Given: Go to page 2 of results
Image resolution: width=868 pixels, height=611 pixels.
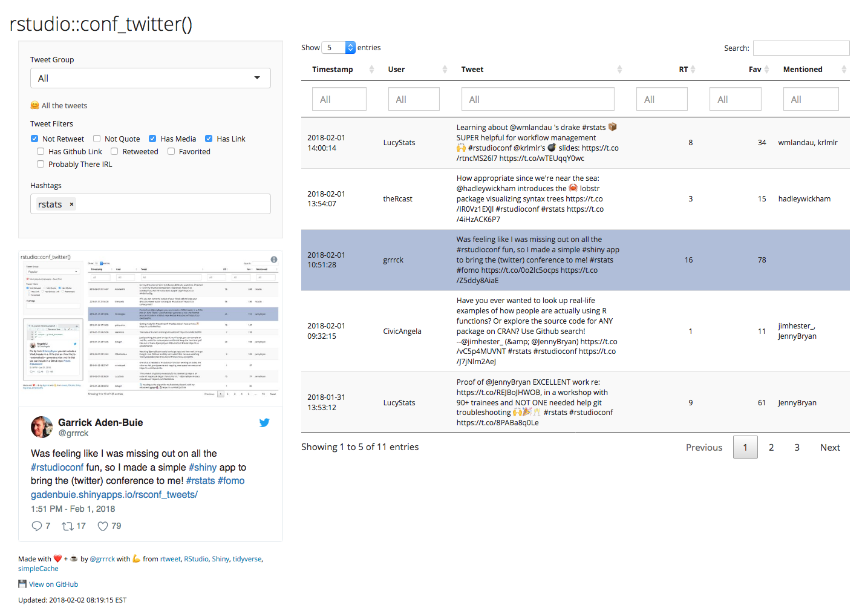Looking at the screenshot, I should point(771,448).
